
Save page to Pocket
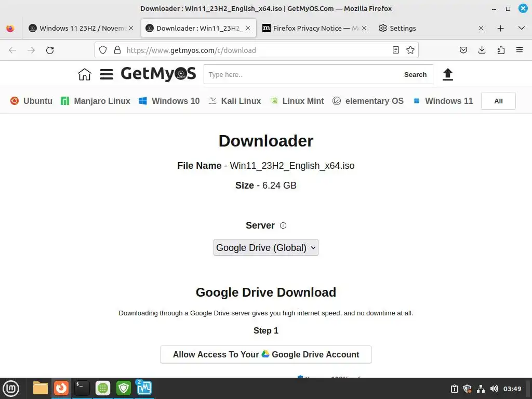(463, 50)
